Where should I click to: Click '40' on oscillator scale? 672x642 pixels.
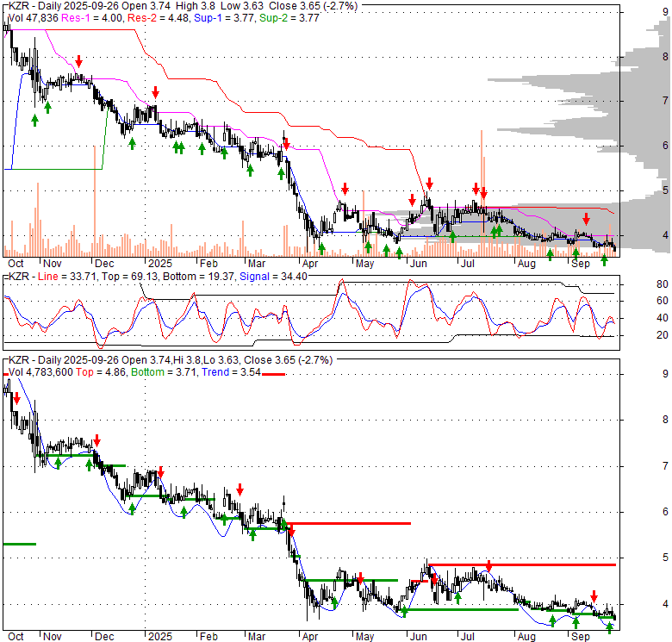663,318
